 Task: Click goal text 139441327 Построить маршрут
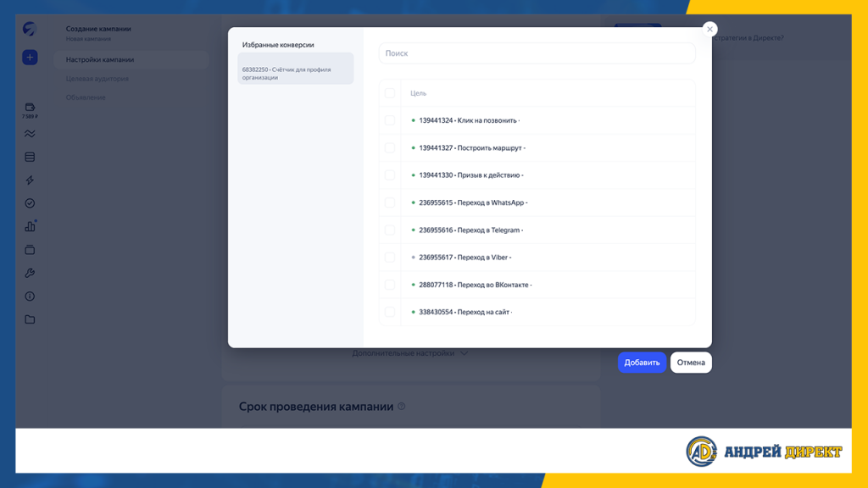click(472, 147)
